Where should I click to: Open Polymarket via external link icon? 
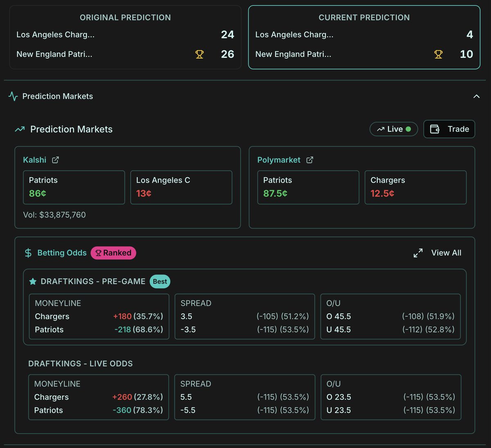[x=310, y=160]
